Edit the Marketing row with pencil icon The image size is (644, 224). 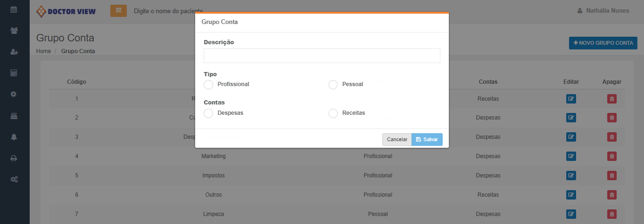click(571, 156)
